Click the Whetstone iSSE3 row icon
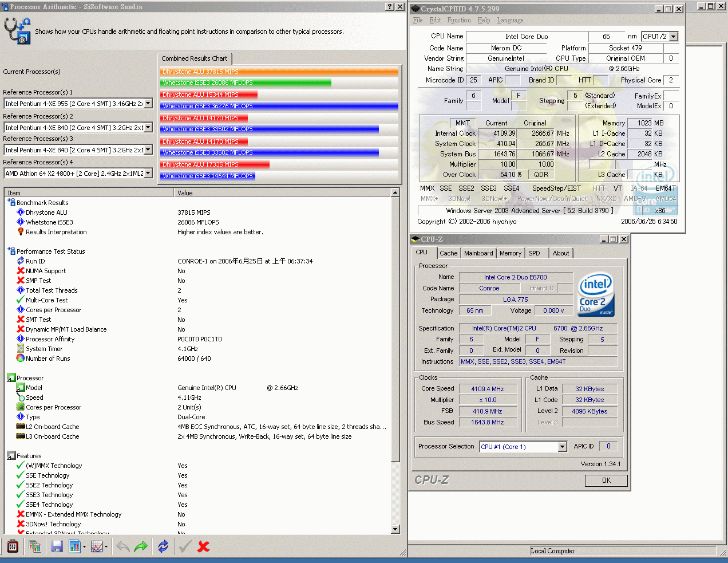The image size is (728, 563). pos(21,222)
